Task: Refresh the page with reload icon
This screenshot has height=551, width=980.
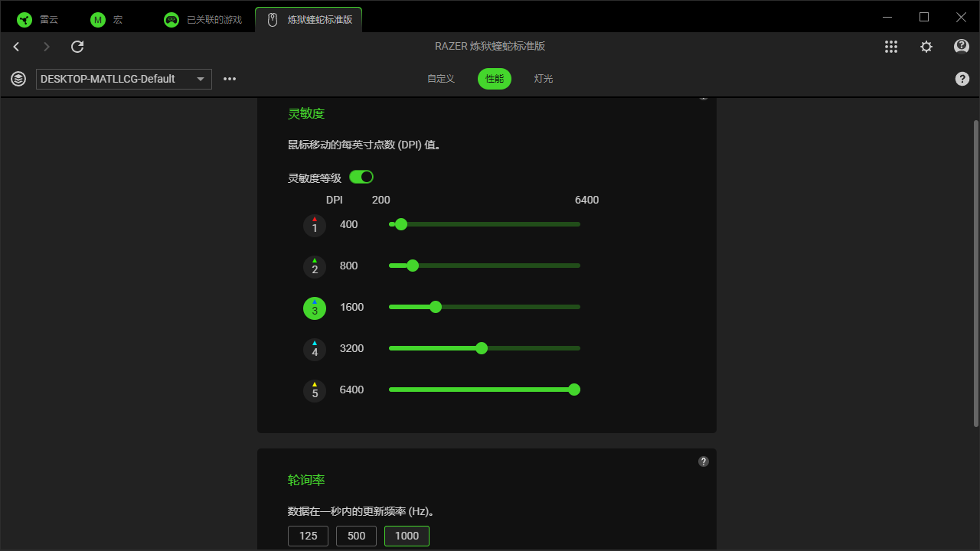Action: pos(77,47)
